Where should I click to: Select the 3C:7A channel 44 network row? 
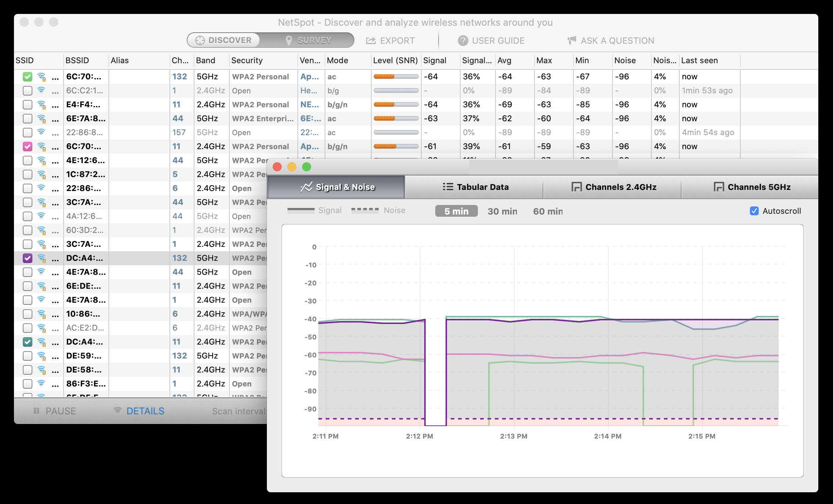pos(140,202)
